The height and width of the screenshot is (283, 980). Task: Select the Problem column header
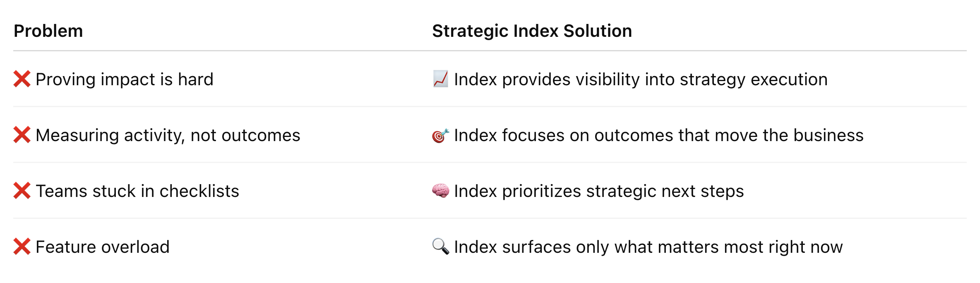(x=48, y=31)
